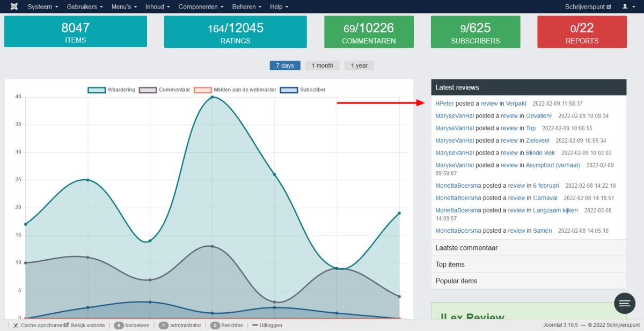Screen dimensions: 644x331
Task: Select the 1 month range button
Action: [x=322, y=65]
